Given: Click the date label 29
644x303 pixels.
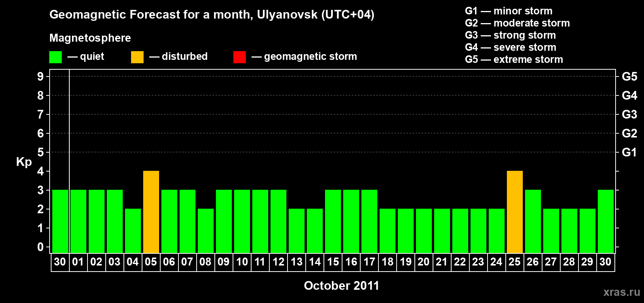Looking at the screenshot, I should [587, 262].
